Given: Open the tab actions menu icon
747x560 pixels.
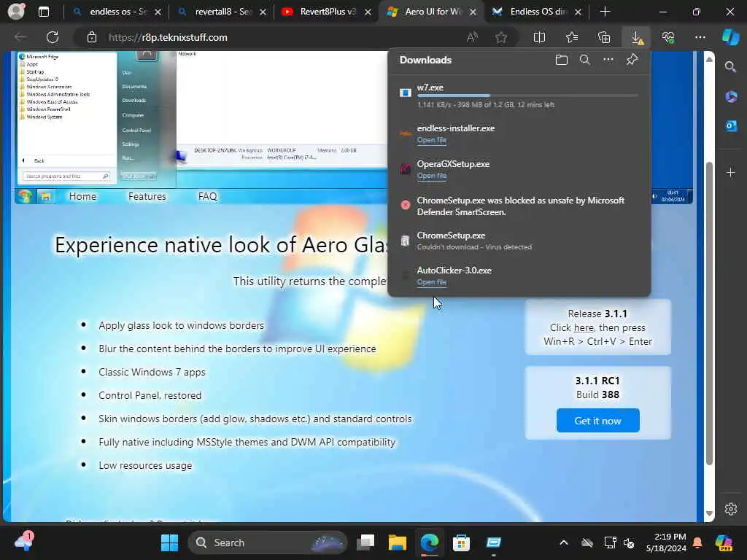Looking at the screenshot, I should coord(43,12).
